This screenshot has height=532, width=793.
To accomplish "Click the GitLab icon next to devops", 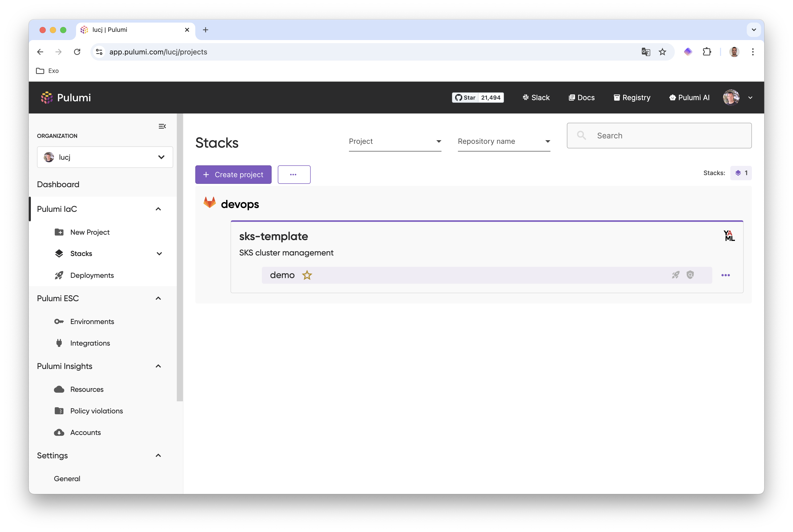I will point(209,203).
